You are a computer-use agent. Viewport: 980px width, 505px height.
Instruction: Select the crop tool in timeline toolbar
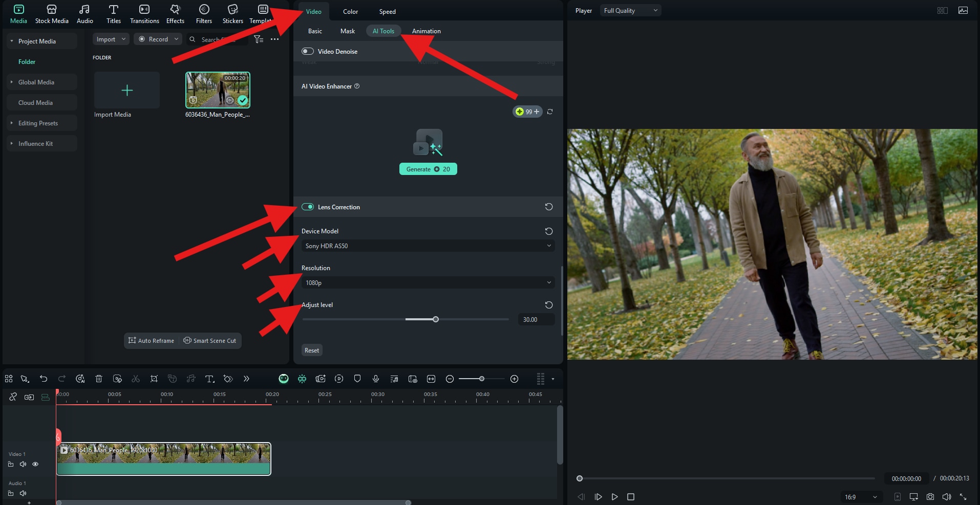[x=154, y=379]
